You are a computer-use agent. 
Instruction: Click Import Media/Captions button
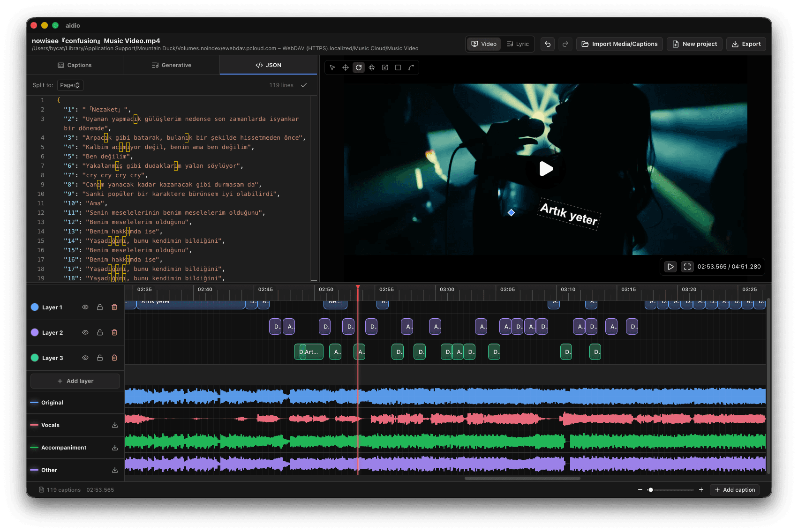[619, 44]
